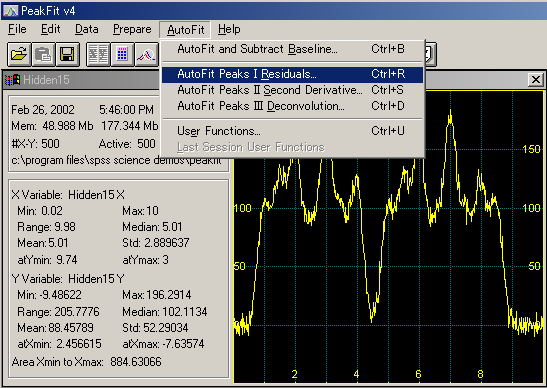
Task: Click the 'Std: 52.29034' value
Action: (x=155, y=328)
